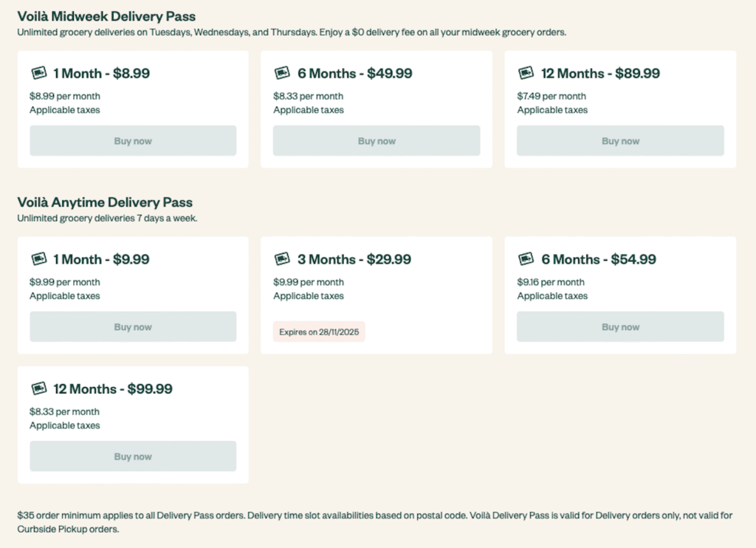Buy the Midweek 12 Months $89.99 pass
The height and width of the screenshot is (548, 756).
click(620, 141)
